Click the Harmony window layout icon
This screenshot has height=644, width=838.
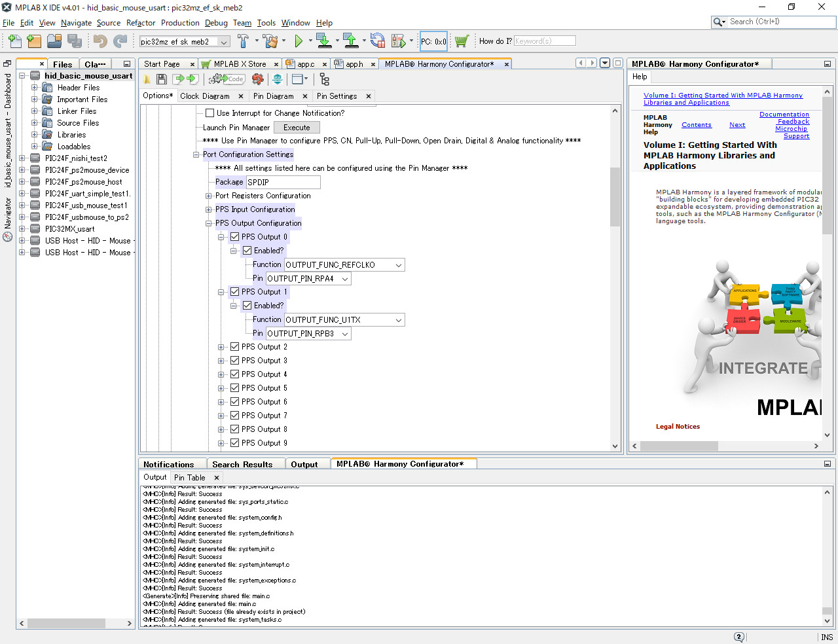point(297,79)
